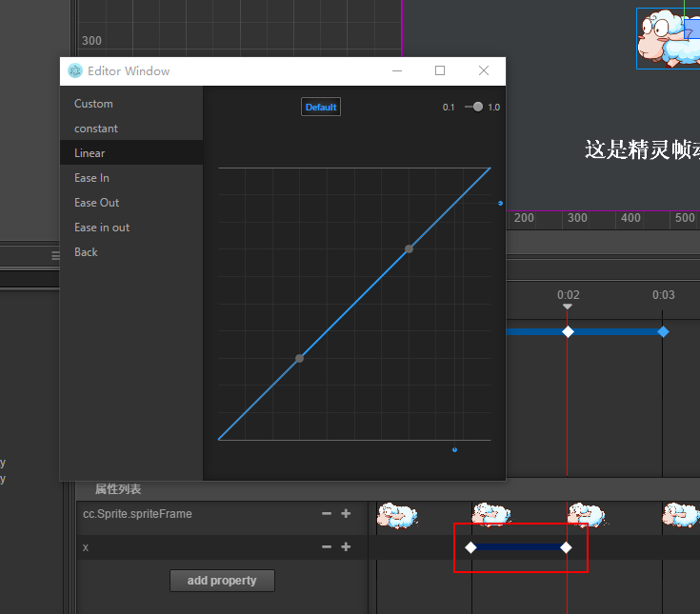
Task: Click the add property button
Action: point(222,581)
